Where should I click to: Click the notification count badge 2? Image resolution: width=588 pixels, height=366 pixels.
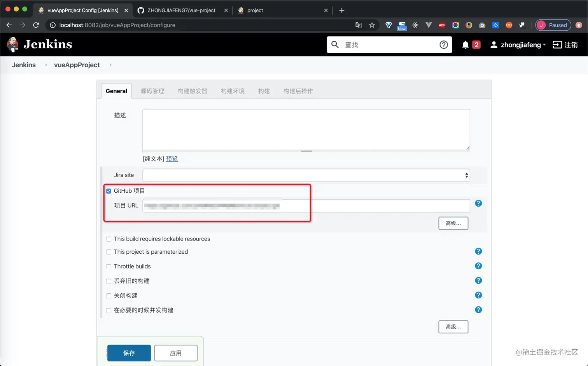476,45
